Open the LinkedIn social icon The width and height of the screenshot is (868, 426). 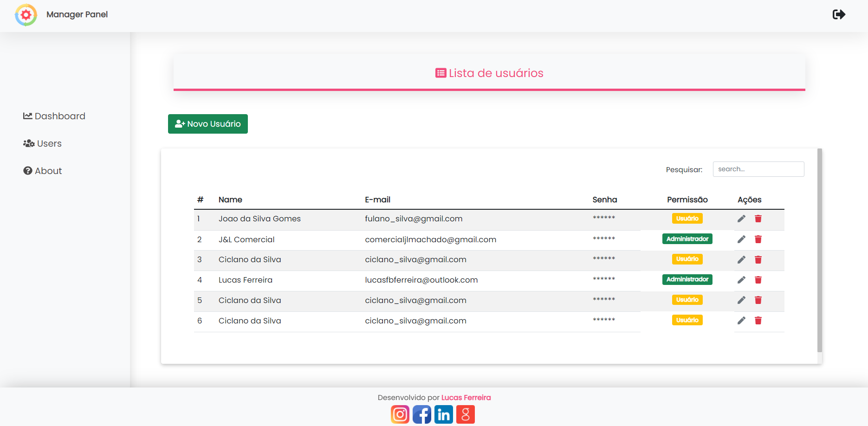444,414
